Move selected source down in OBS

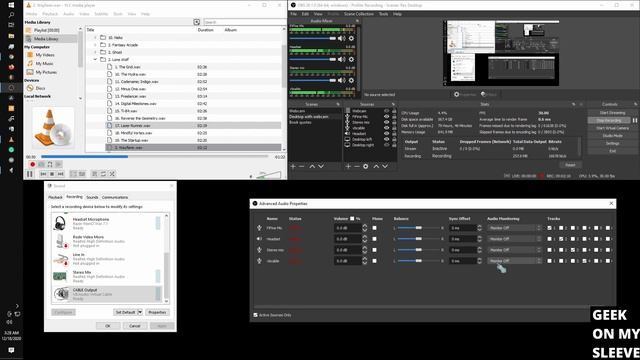tap(385, 167)
